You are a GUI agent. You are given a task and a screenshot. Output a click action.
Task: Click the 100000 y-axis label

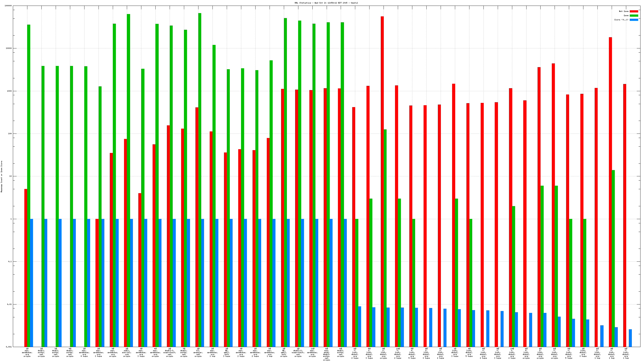point(8,6)
